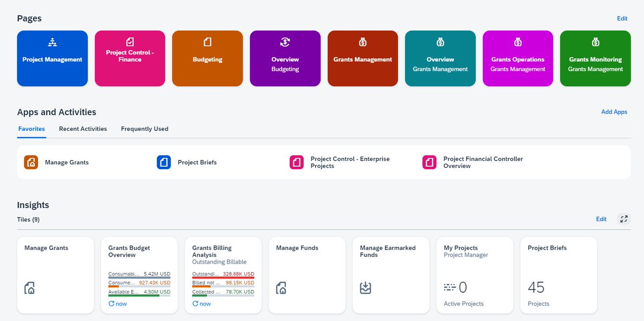Click the Apps and Activities heading
The height and width of the screenshot is (321, 644).
57,112
